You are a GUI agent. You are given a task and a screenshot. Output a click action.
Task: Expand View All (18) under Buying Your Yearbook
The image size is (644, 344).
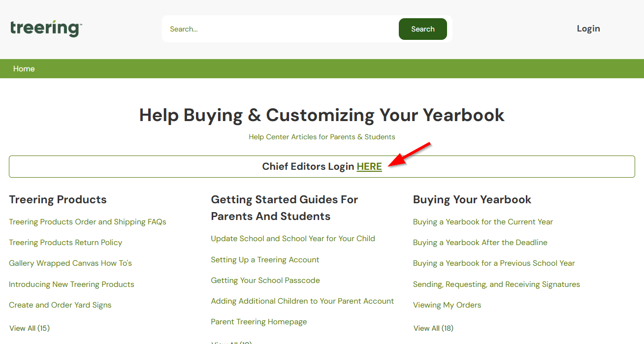pyautogui.click(x=433, y=328)
